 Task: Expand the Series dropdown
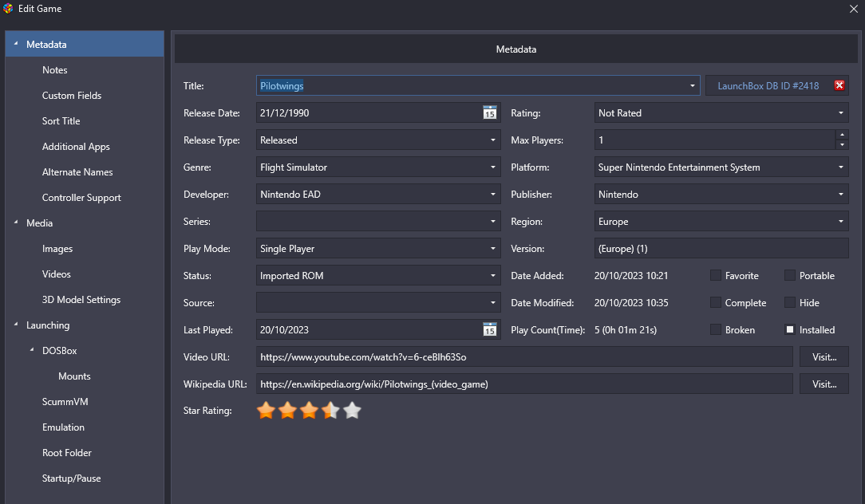pyautogui.click(x=493, y=221)
